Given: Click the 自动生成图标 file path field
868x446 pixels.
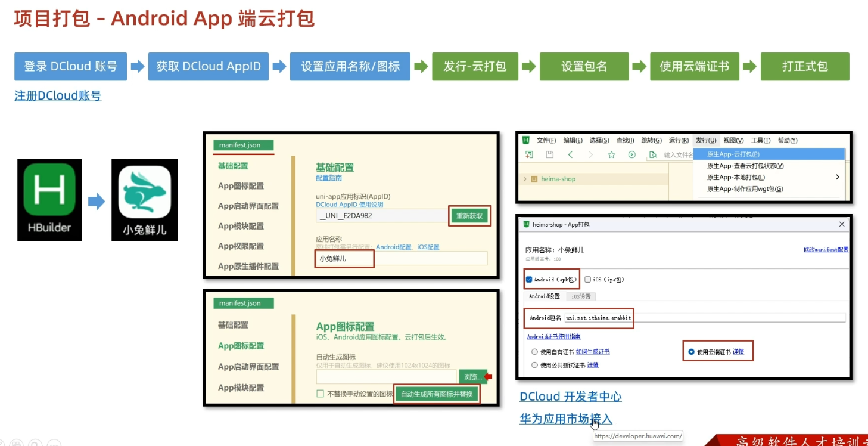Looking at the screenshot, I should click(387, 377).
